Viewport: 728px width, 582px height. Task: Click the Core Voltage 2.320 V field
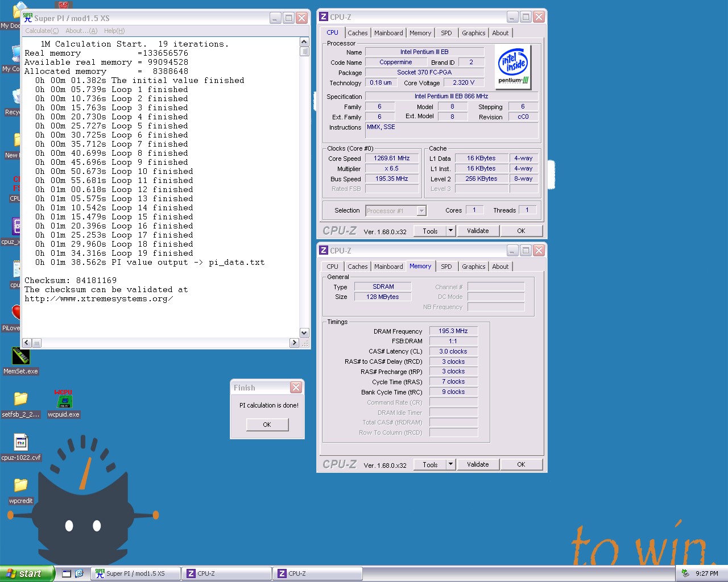click(464, 82)
